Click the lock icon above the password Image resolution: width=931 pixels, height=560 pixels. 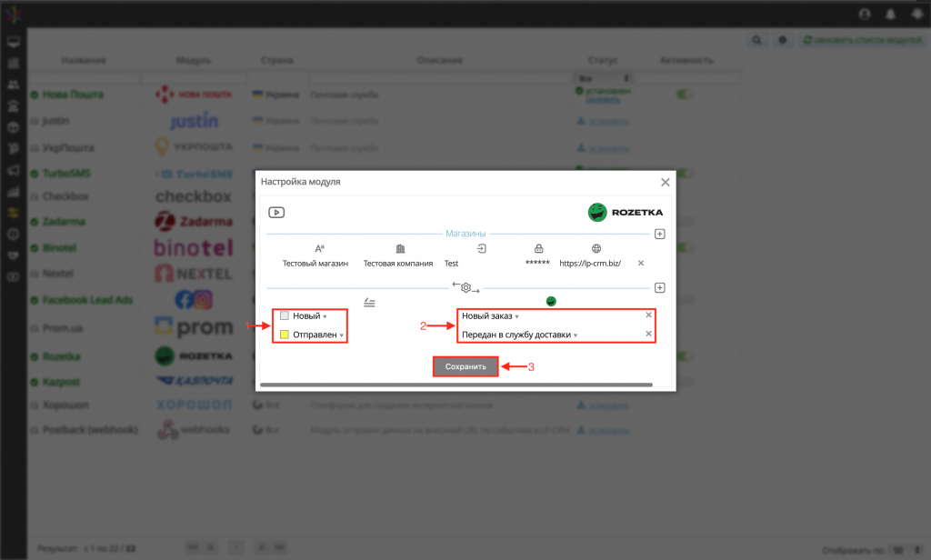[538, 249]
